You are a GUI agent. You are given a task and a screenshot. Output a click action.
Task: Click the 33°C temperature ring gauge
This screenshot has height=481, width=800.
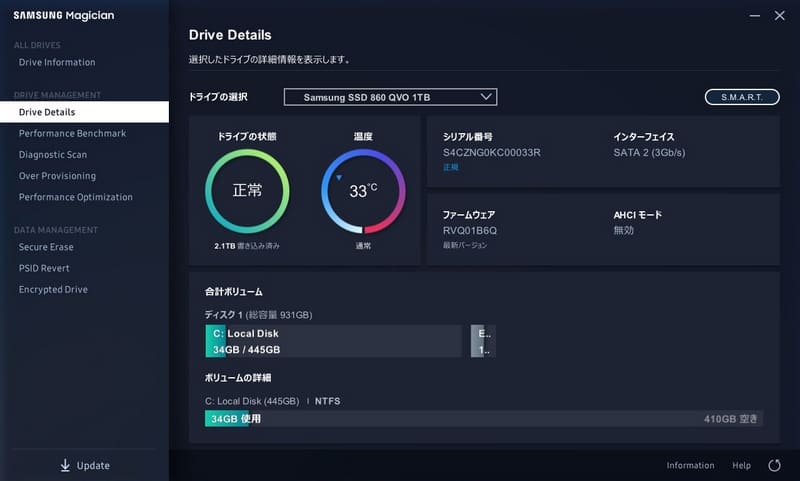pos(363,191)
